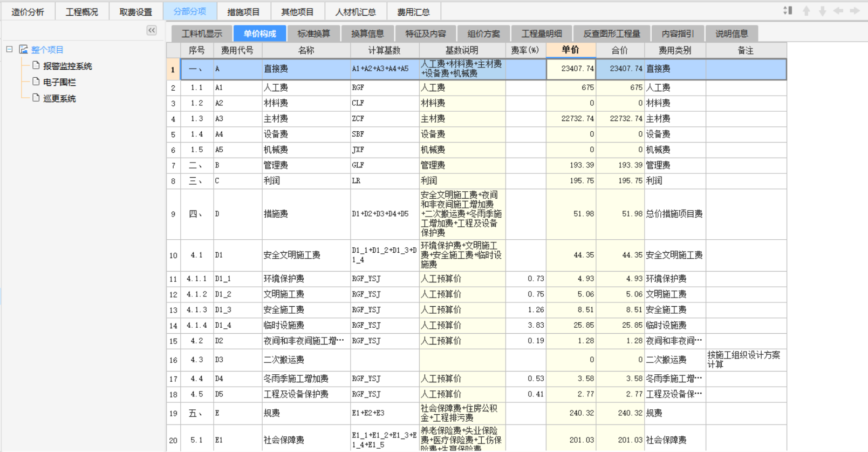
Task: Switch to the 取费设置 tab
Action: 136,12
